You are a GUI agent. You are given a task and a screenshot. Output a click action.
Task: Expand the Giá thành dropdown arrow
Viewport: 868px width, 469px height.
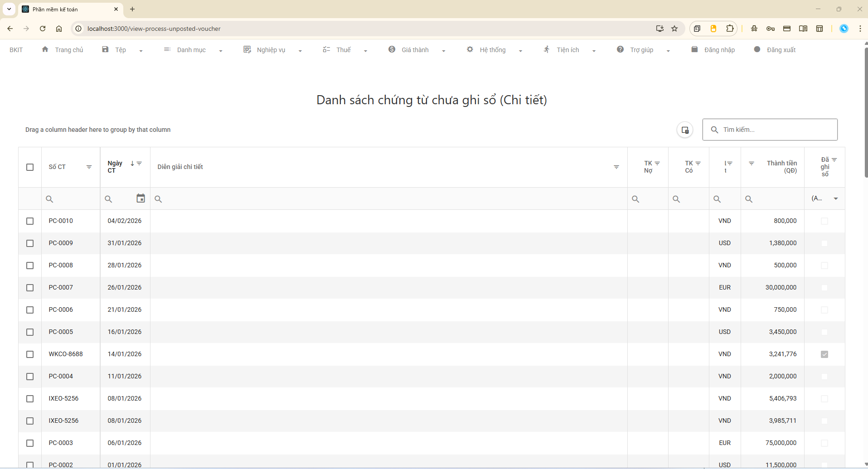point(444,51)
